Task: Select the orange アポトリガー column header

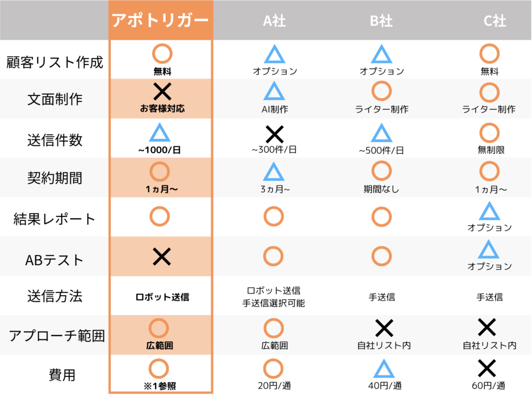Action: point(161,20)
